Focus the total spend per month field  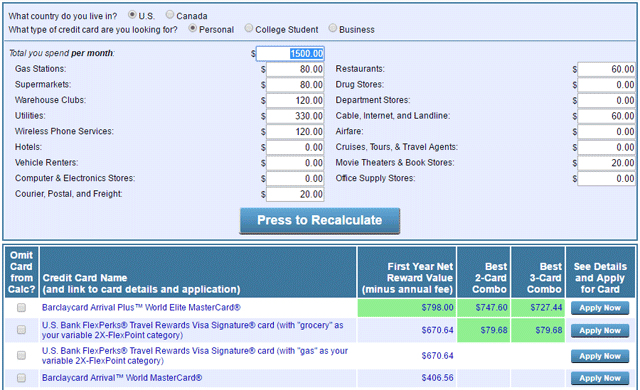[x=290, y=53]
